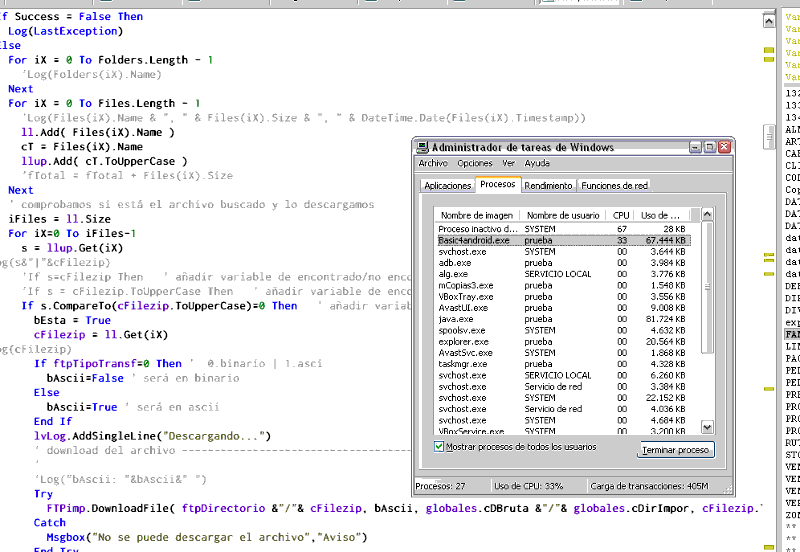Sort by the Nombre de usuario column header
800x552 pixels.
pos(562,215)
